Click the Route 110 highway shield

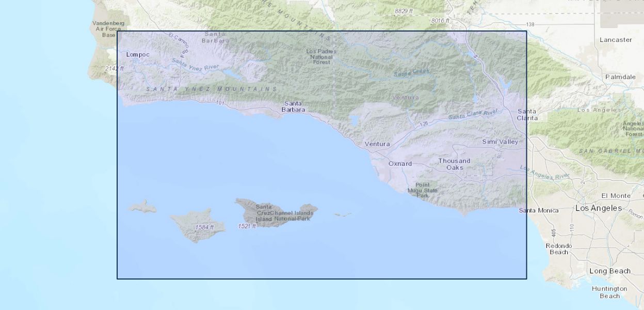(572, 227)
